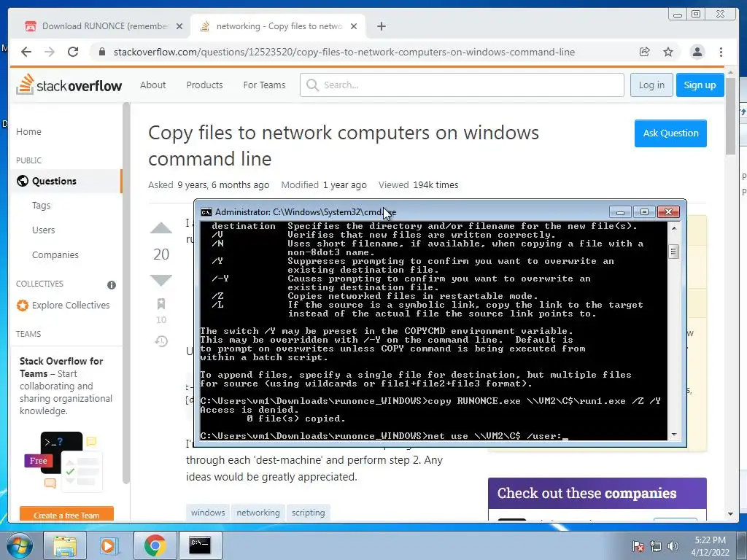This screenshot has height=560, width=747.
Task: Open the For Teams link
Action: click(x=264, y=85)
